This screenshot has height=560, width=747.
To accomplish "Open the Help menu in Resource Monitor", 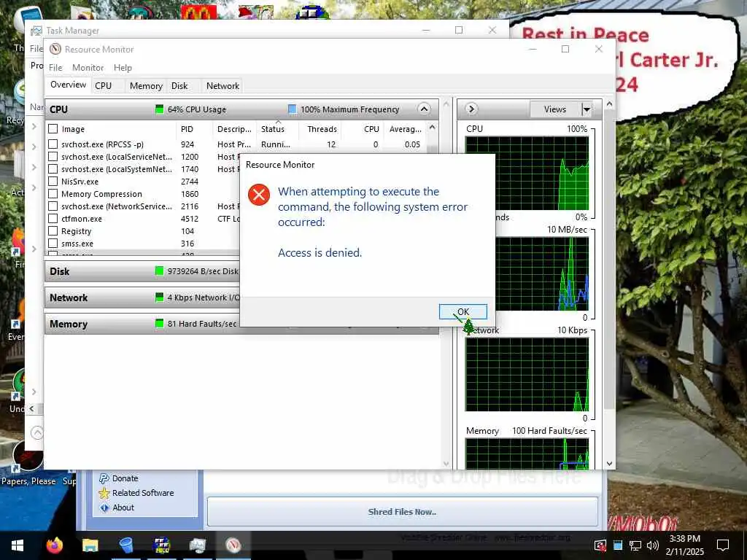I will point(123,68).
